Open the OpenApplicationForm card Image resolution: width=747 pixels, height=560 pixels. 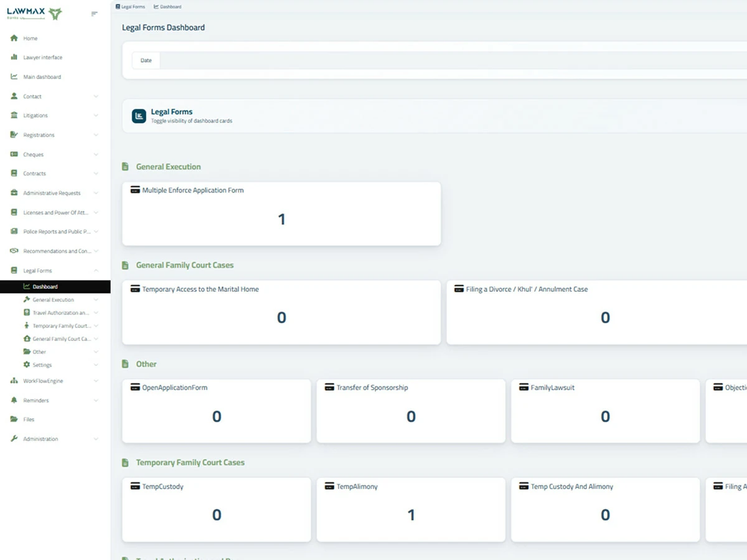pyautogui.click(x=217, y=411)
